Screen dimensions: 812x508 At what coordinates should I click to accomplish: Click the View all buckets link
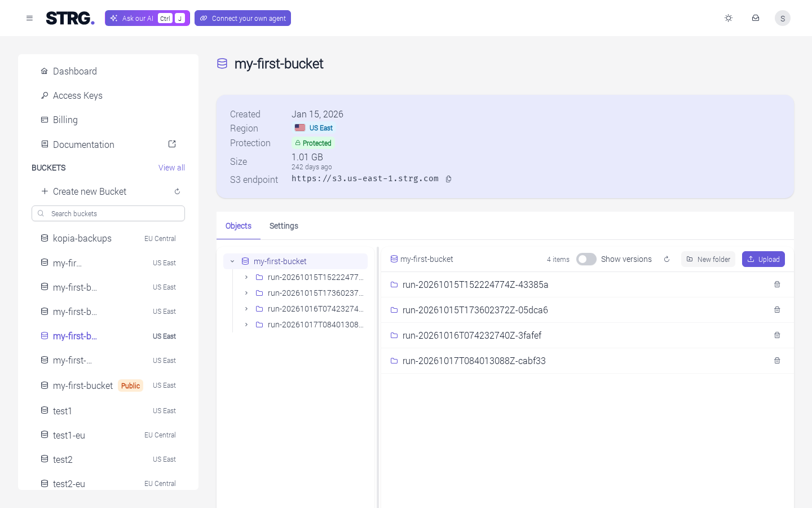171,168
